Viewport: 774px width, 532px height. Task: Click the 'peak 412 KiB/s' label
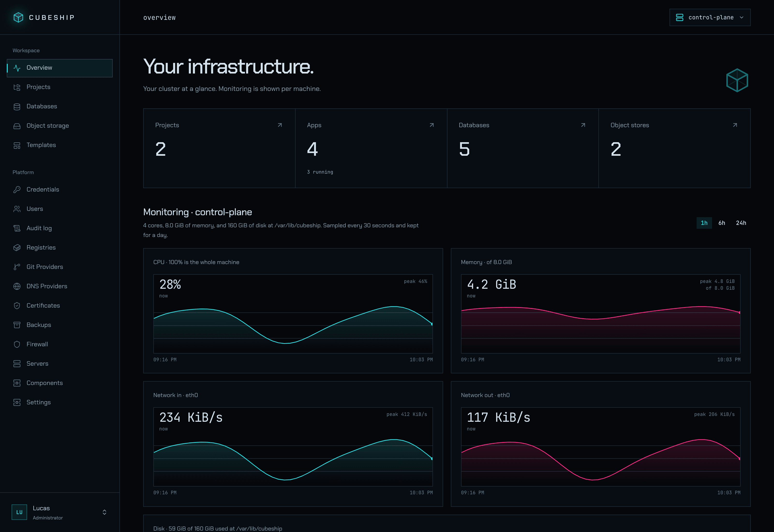point(407,414)
